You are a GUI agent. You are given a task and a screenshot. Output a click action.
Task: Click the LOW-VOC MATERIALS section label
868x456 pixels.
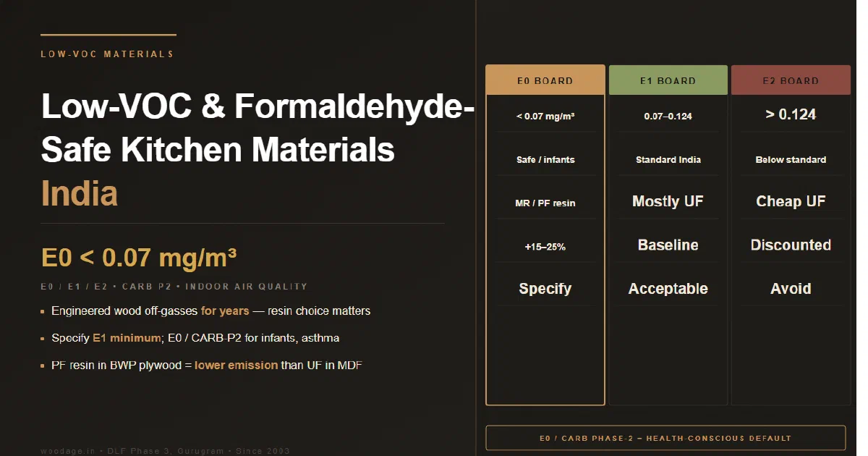107,54
